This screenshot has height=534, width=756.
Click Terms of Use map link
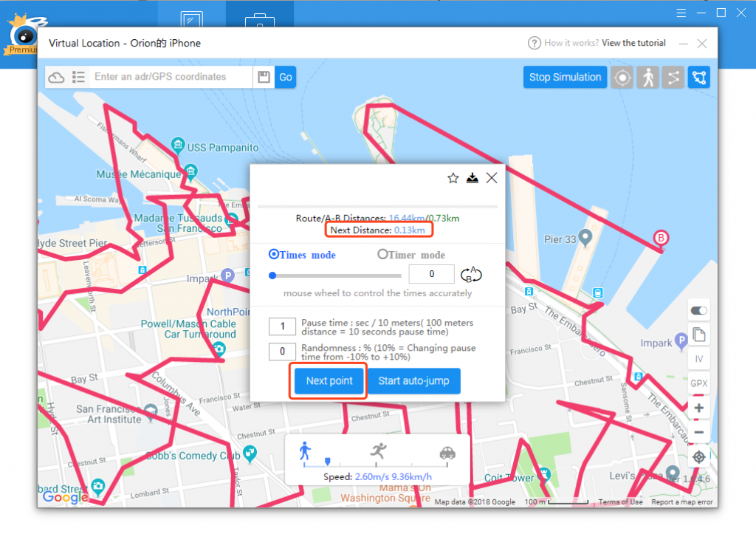pos(620,502)
